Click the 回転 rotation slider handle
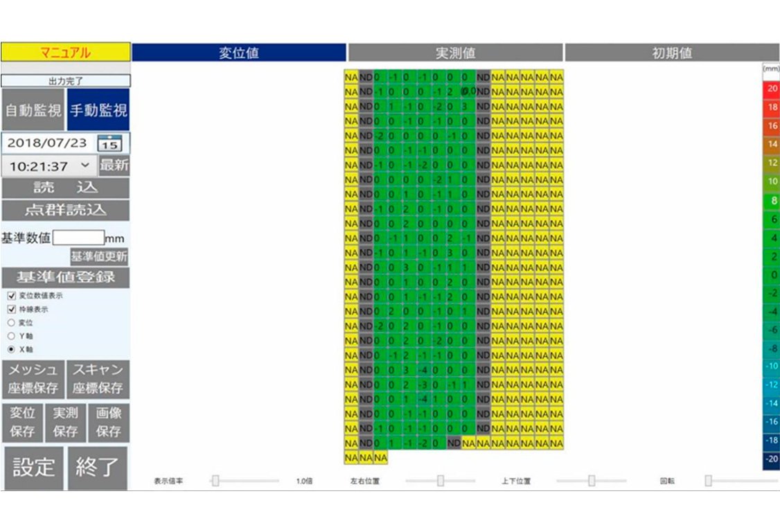Screen dimensions: 780x532 [x=708, y=481]
